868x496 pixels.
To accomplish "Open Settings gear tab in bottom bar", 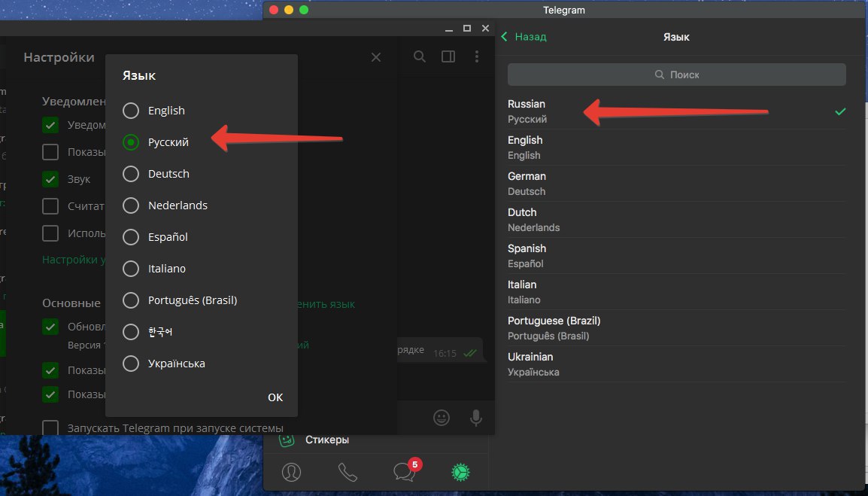I will tap(460, 472).
